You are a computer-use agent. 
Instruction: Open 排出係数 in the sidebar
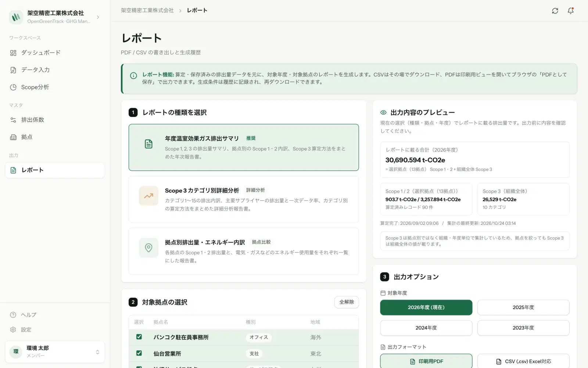point(55,120)
